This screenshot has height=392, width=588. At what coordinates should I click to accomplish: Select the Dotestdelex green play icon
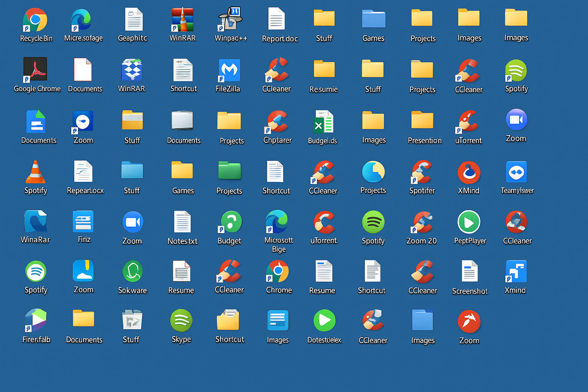325,320
